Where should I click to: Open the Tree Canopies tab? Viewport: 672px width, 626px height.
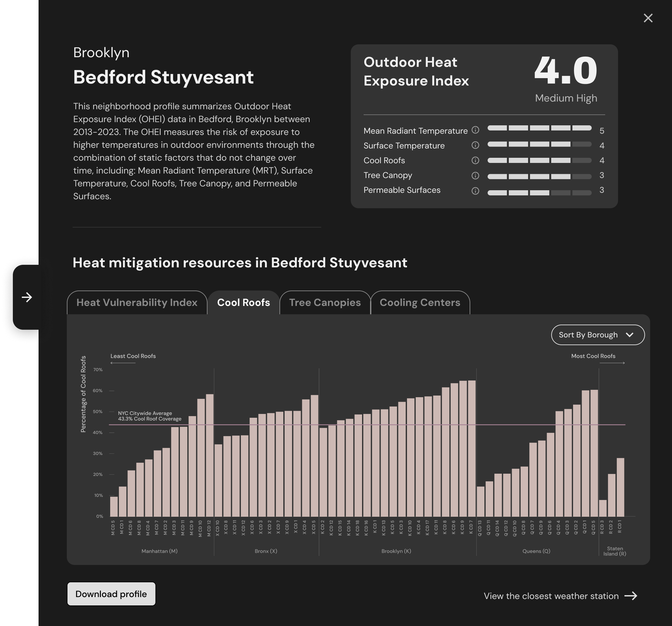325,302
